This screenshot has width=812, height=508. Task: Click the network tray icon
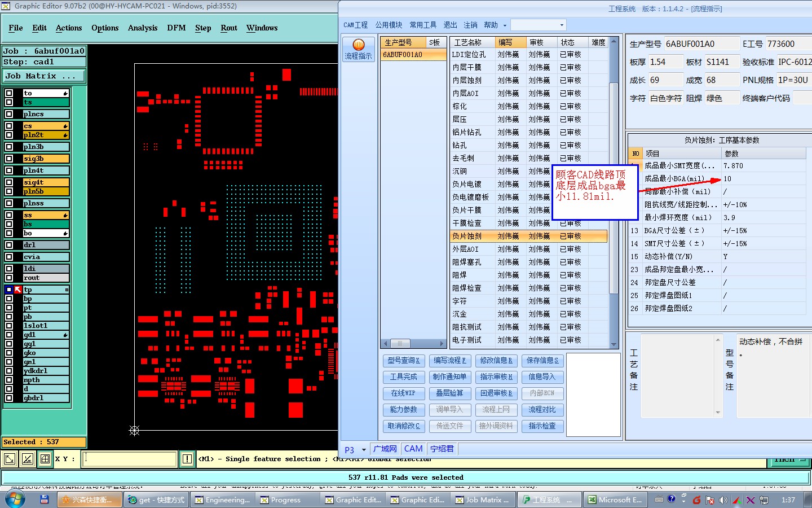point(764,500)
